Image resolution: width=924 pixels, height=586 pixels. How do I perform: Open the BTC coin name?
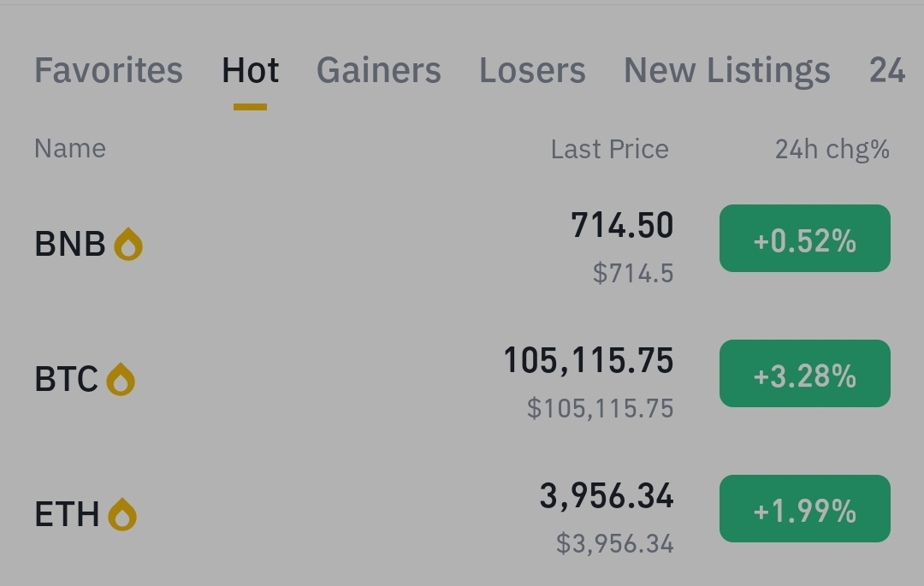[66, 380]
